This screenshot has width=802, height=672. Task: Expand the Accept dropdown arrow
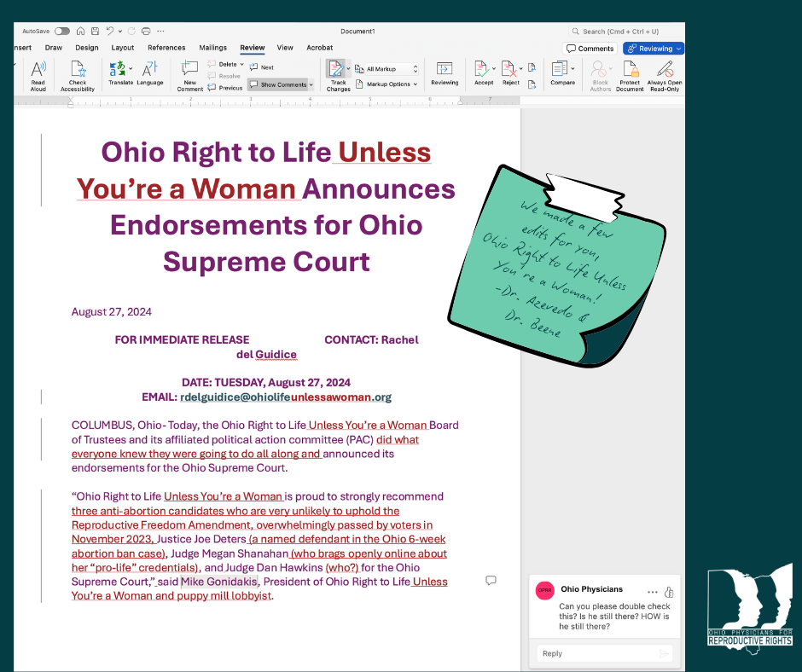coord(494,68)
